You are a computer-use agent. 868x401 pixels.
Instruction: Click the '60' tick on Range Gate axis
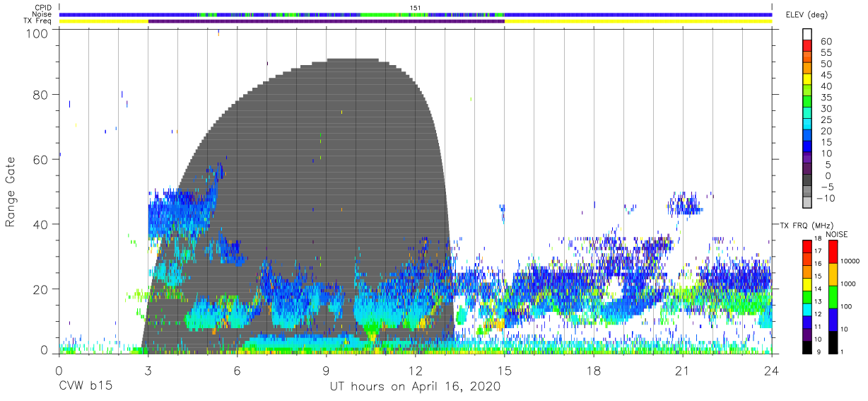coord(42,160)
